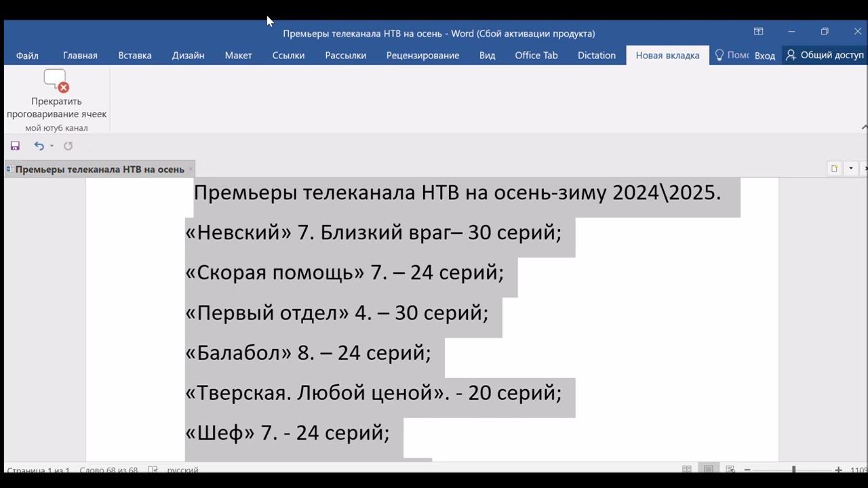Click the proofing check icon in status bar
The height and width of the screenshot is (488, 868).
click(153, 470)
